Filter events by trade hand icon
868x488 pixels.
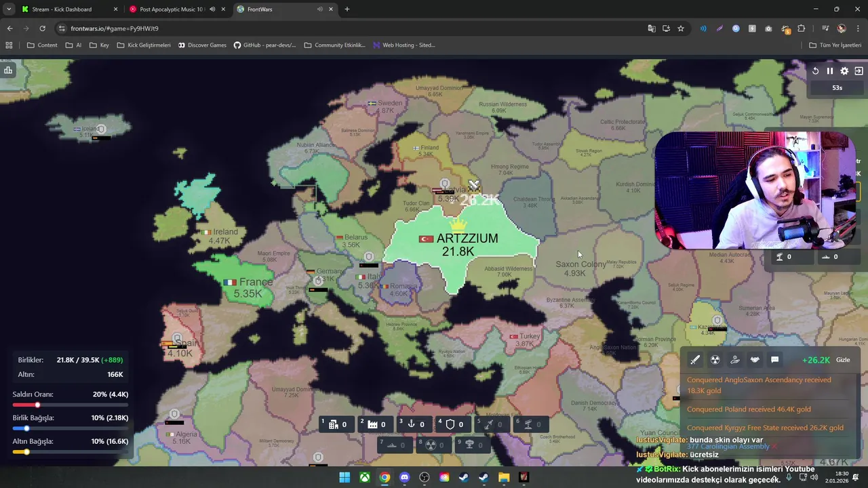pyautogui.click(x=735, y=360)
